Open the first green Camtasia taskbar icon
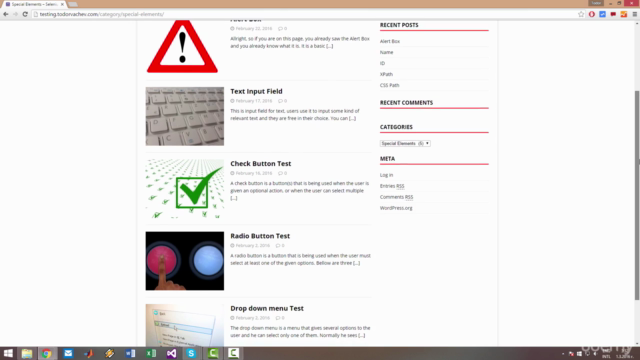 [213, 353]
